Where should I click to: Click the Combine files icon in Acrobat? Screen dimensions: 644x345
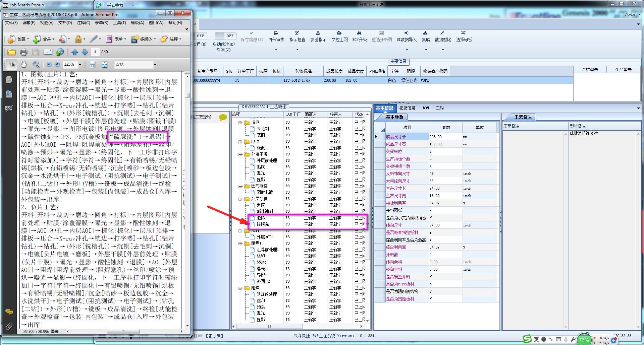(x=37, y=39)
